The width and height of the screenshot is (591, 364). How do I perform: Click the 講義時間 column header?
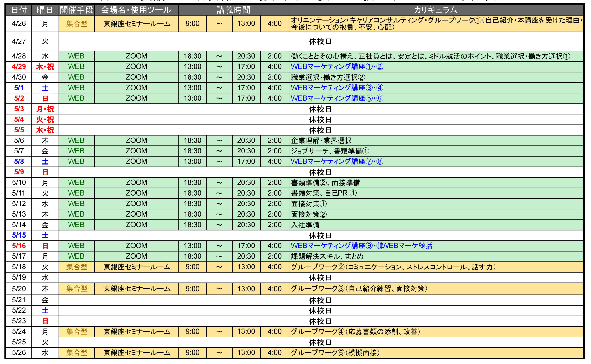[x=233, y=10]
